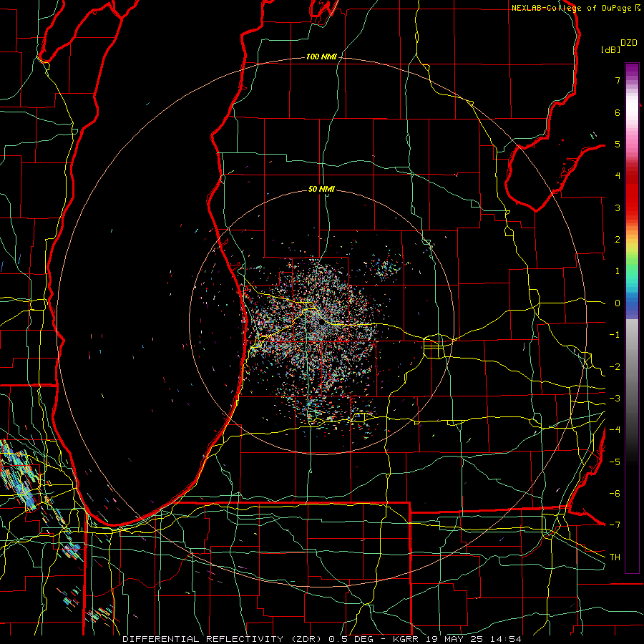Click the 4 tick label on color scale
The height and width of the screenshot is (644, 644).
[618, 176]
